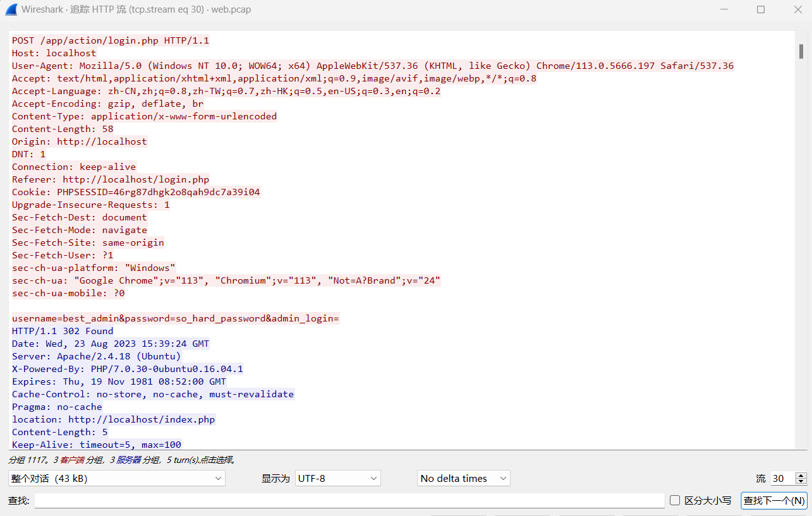This screenshot has height=516, width=812.
Task: Click the 'sec-ch-ua-platform: "Windows"' line
Action: [94, 268]
